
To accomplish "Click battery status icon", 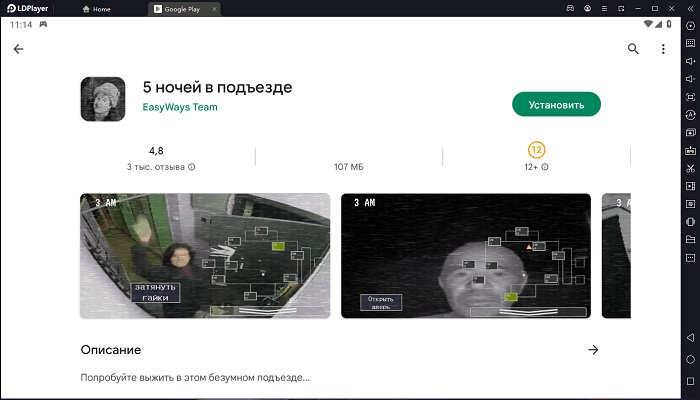I will (x=669, y=24).
